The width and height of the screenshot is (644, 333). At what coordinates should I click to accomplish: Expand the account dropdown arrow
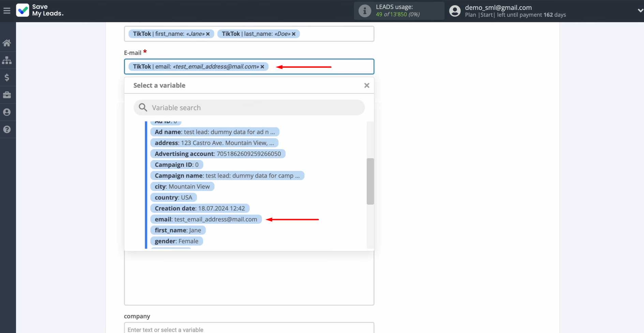coord(640,11)
